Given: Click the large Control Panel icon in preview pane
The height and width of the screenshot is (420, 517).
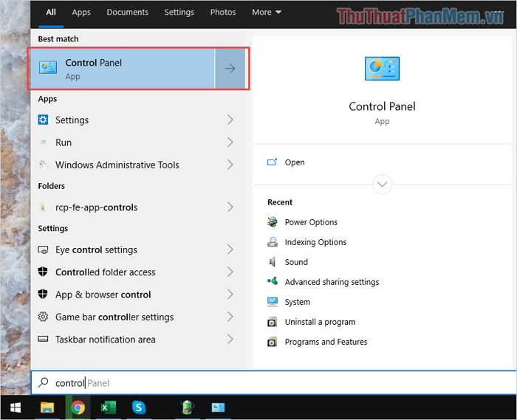Looking at the screenshot, I should 382,69.
